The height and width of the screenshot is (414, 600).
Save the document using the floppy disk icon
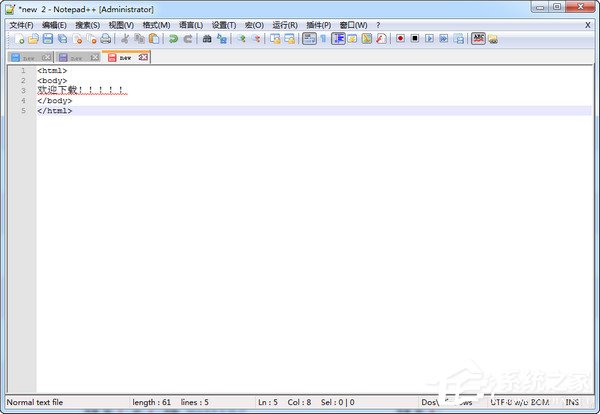48,39
